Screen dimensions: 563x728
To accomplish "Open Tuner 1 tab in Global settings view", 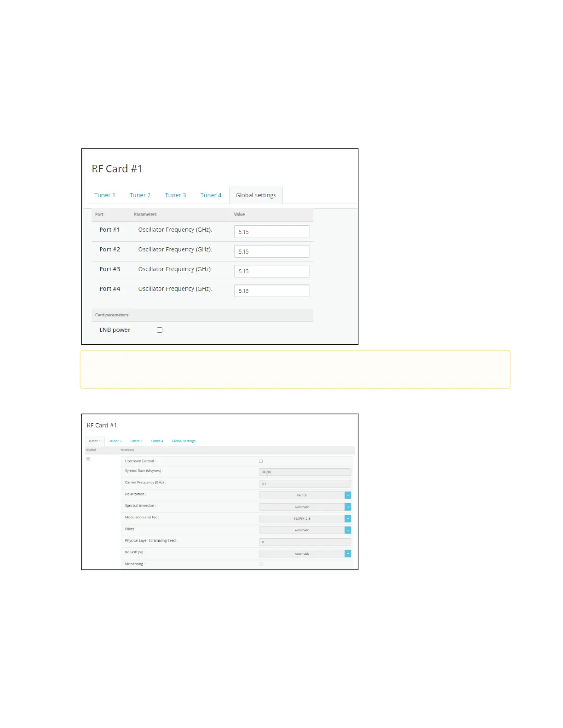I will [104, 195].
